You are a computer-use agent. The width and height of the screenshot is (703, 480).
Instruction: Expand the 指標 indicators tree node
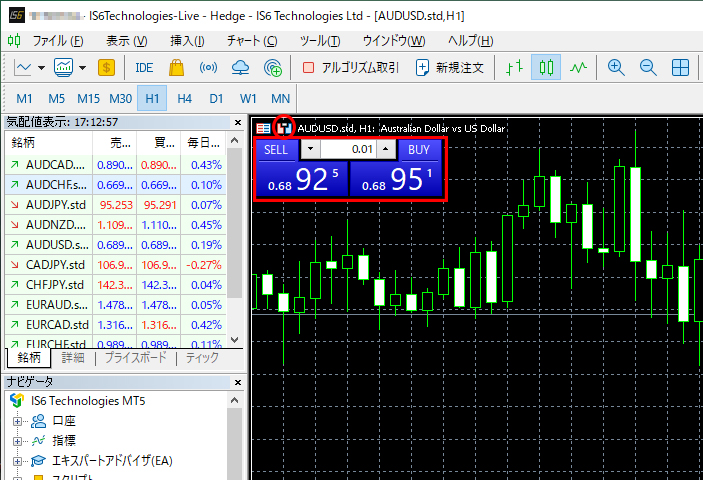coord(17,441)
